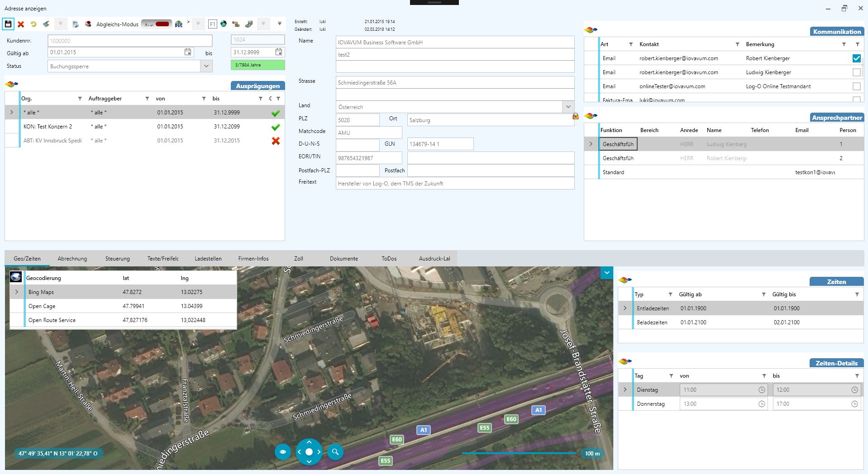Image resolution: width=868 pixels, height=474 pixels.
Task: Switch to the Steuerung tab
Action: 118,259
